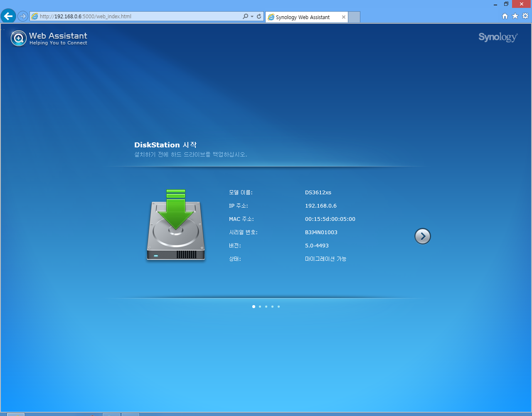The image size is (532, 416).
Task: Open the address bar autocomplete dropdown arrow
Action: pyautogui.click(x=252, y=17)
